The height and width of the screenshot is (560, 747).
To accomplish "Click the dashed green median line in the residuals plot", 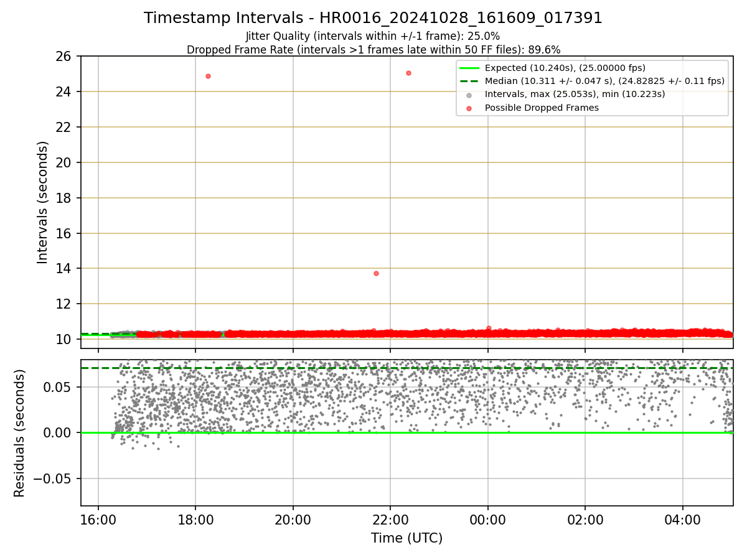I will 406,368.
